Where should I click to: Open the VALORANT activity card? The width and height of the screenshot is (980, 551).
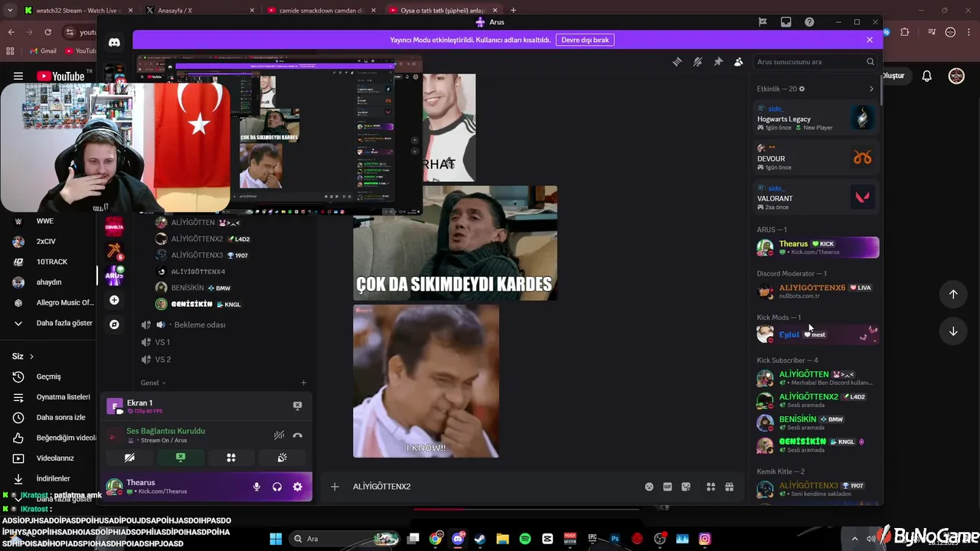[x=816, y=198]
